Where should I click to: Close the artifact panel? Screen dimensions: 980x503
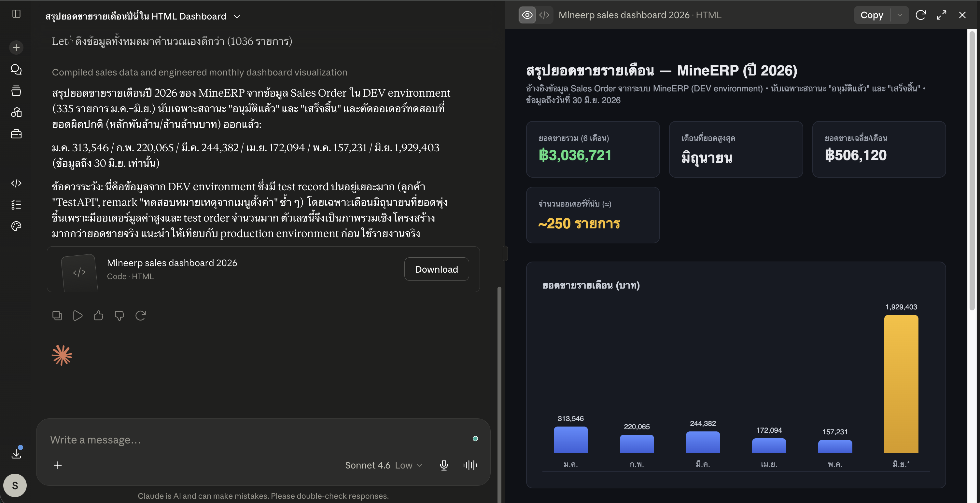click(x=962, y=15)
